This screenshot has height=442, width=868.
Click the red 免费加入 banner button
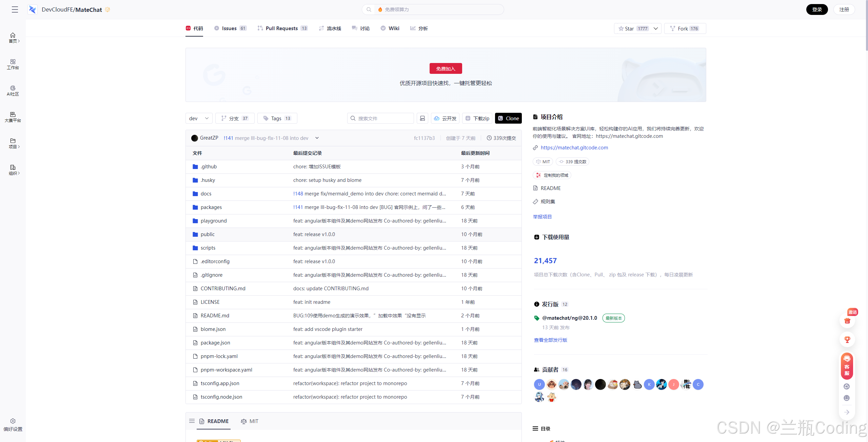point(446,68)
